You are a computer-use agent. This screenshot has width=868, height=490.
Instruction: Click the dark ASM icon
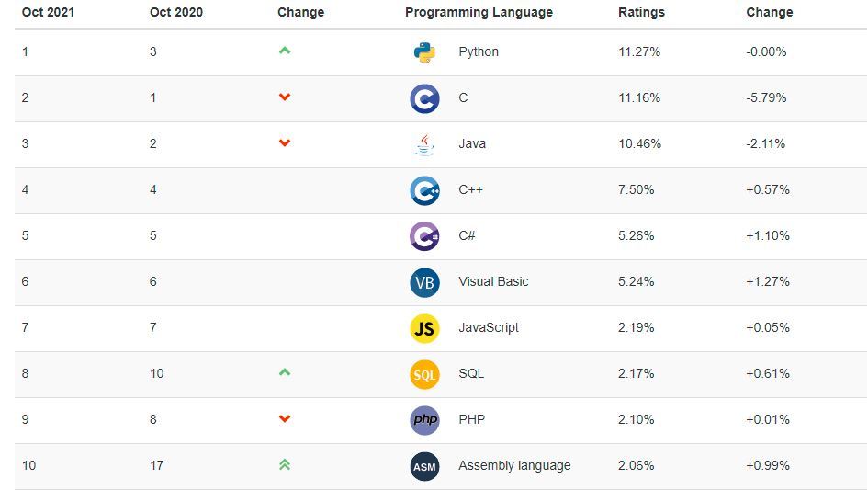(424, 466)
